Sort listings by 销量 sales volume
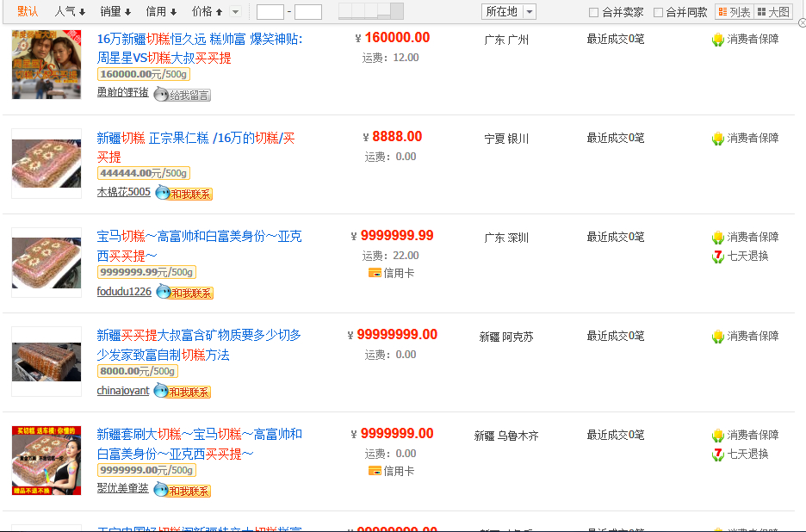The image size is (806, 532). pos(115,11)
